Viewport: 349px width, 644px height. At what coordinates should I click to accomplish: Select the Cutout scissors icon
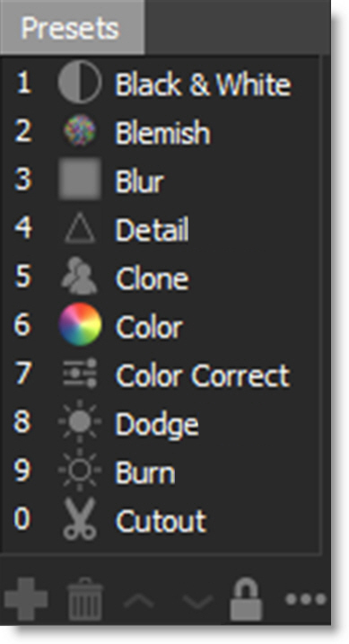coord(80,519)
